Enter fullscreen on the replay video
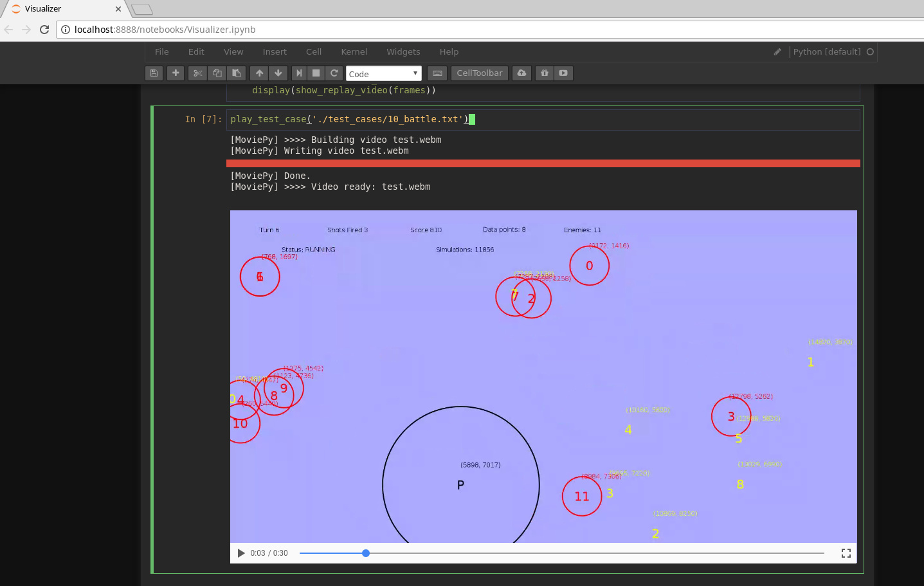The image size is (924, 586). pos(846,553)
